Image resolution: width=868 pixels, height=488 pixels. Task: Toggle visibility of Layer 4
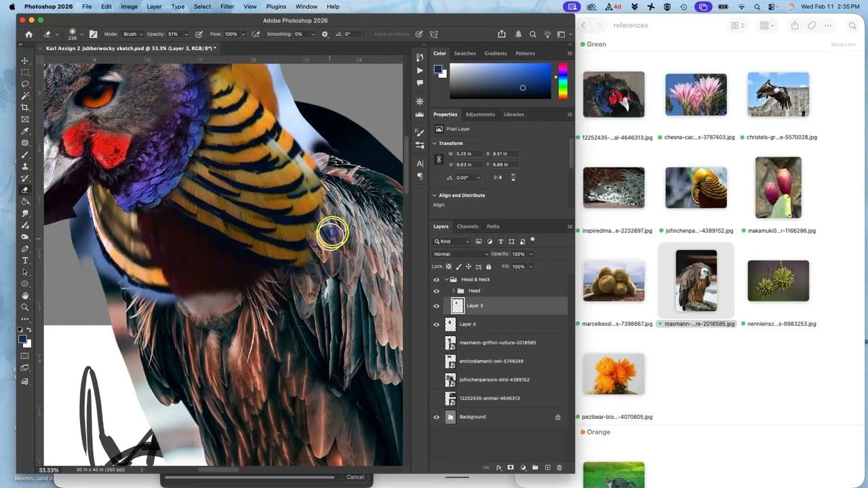[x=436, y=324]
